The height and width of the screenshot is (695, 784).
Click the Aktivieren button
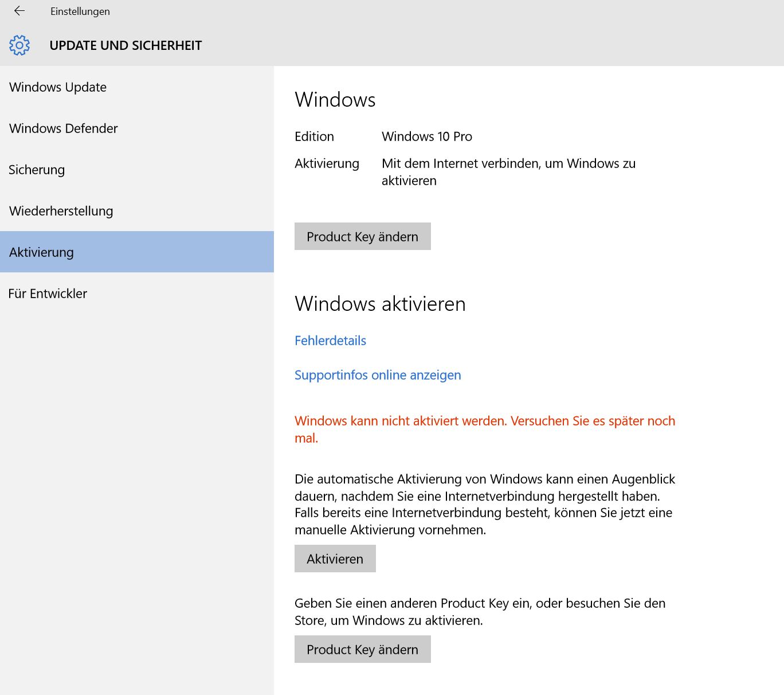coord(335,559)
